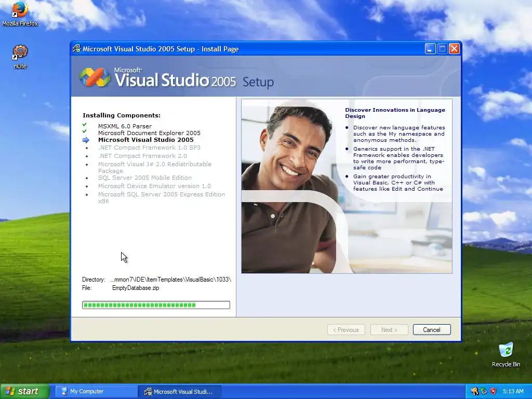Click the bold Microsoft Visual Studio 2005 entry
532x399 pixels.
pyautogui.click(x=146, y=140)
